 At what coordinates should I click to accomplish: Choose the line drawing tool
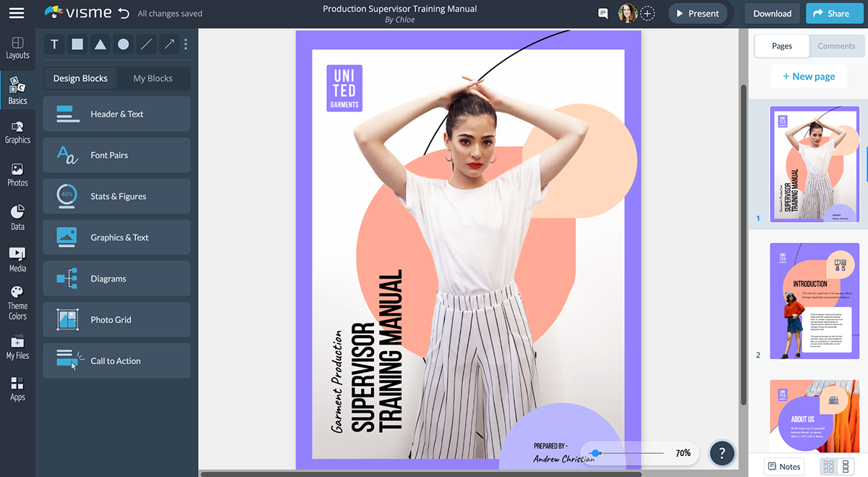tap(145, 44)
